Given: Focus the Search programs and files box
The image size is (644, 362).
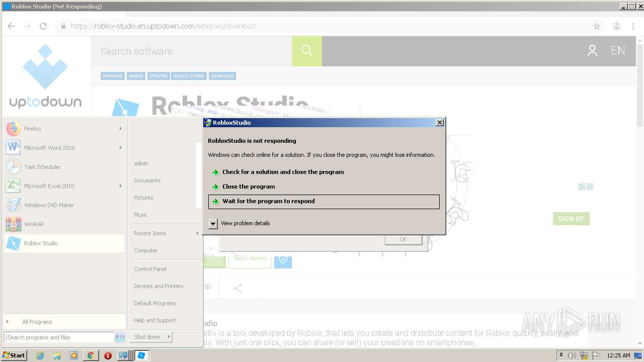Looking at the screenshot, I should (59, 337).
